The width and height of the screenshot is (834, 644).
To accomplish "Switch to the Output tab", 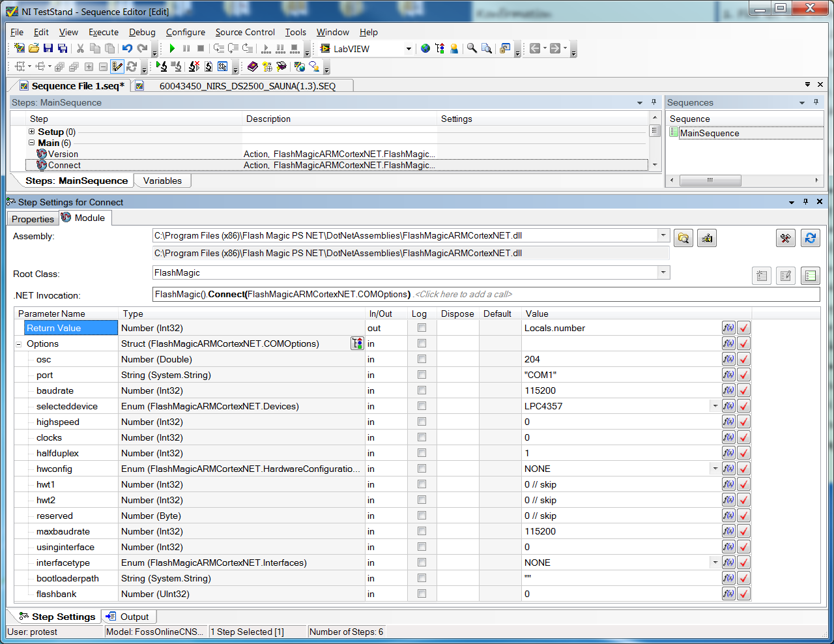I will pos(128,617).
